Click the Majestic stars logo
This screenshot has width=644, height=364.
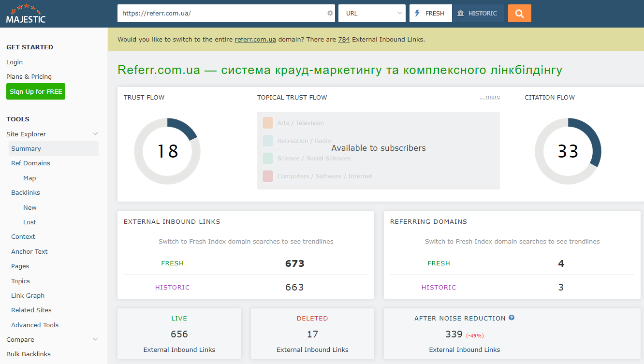pyautogui.click(x=25, y=8)
